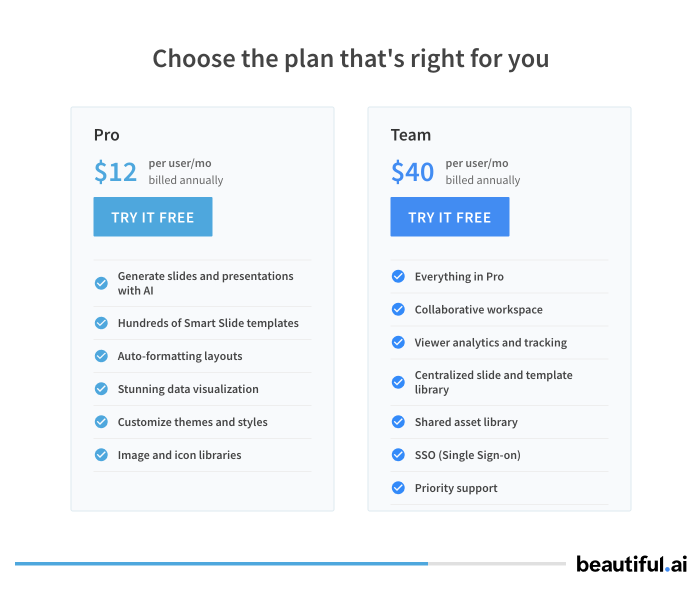Click checkmark icon beside Generate slides with AI

click(101, 283)
